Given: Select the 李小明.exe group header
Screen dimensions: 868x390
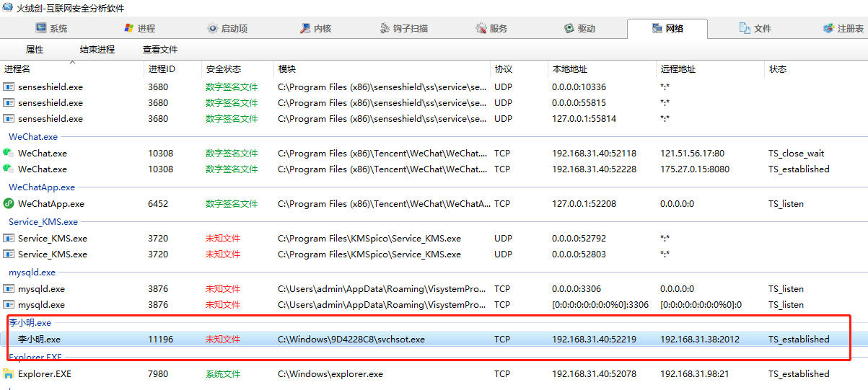Looking at the screenshot, I should point(30,322).
